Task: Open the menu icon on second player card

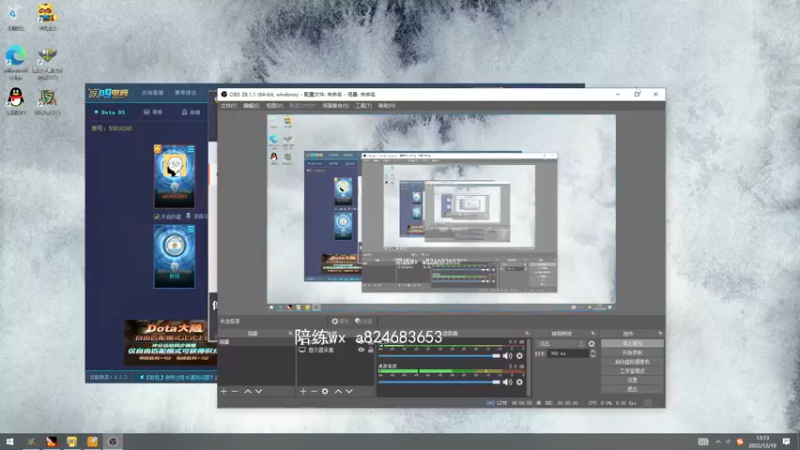Action: [190, 230]
